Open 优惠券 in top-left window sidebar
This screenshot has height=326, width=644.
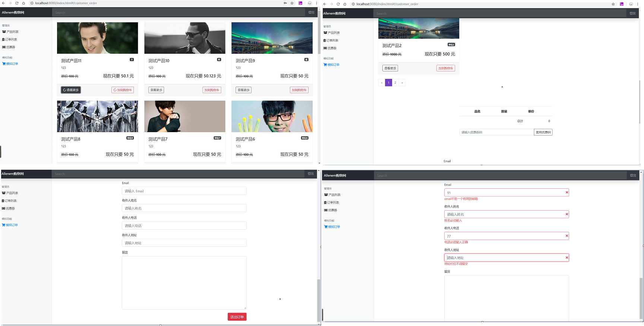click(x=9, y=47)
